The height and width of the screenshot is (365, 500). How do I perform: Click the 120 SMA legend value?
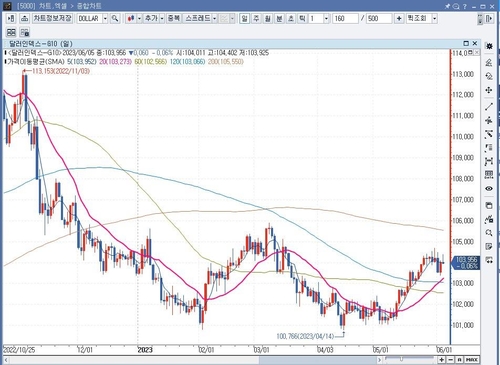[187, 62]
